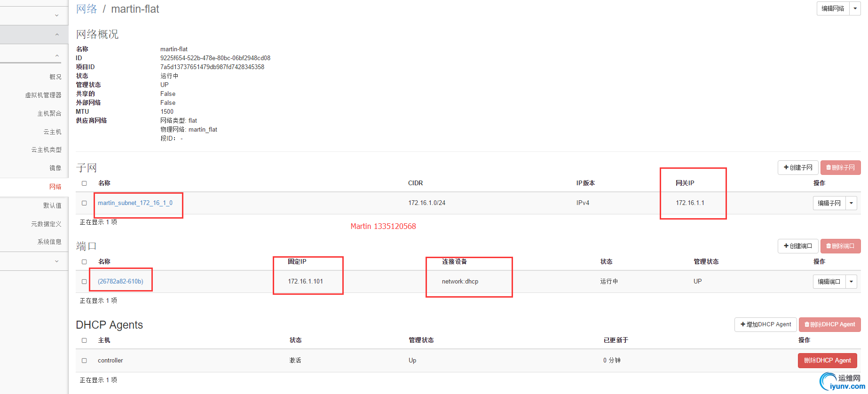Click gateway IP 172.16.1.1
Viewport: 868px width, 394px height.
[x=690, y=203]
